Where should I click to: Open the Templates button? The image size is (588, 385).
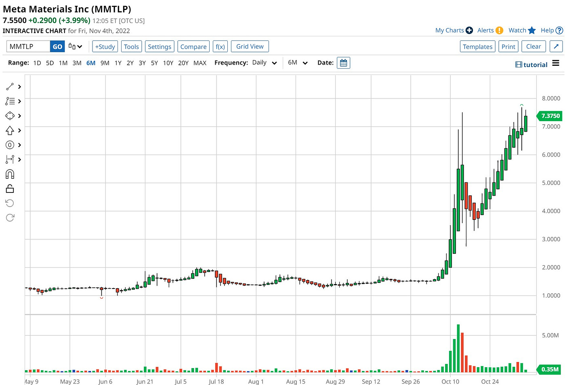pos(478,46)
